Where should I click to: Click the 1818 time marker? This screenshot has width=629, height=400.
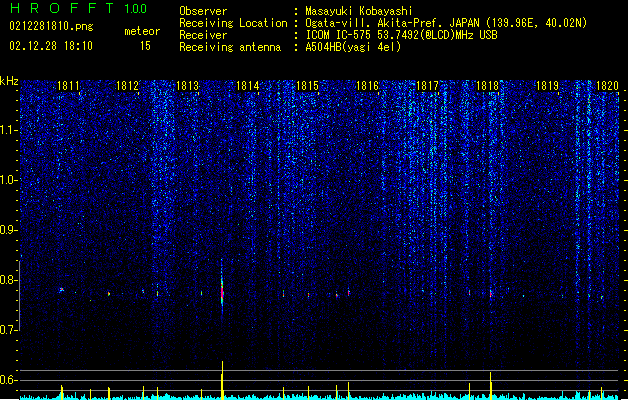point(487,86)
